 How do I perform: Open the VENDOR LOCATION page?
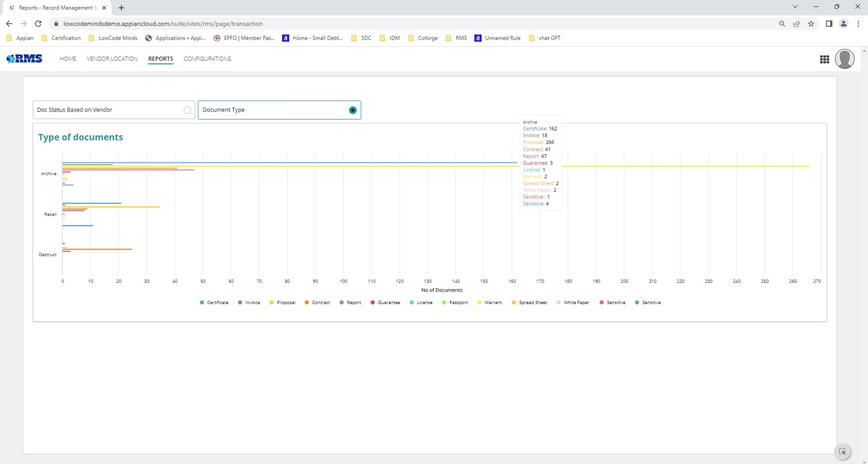pos(112,59)
